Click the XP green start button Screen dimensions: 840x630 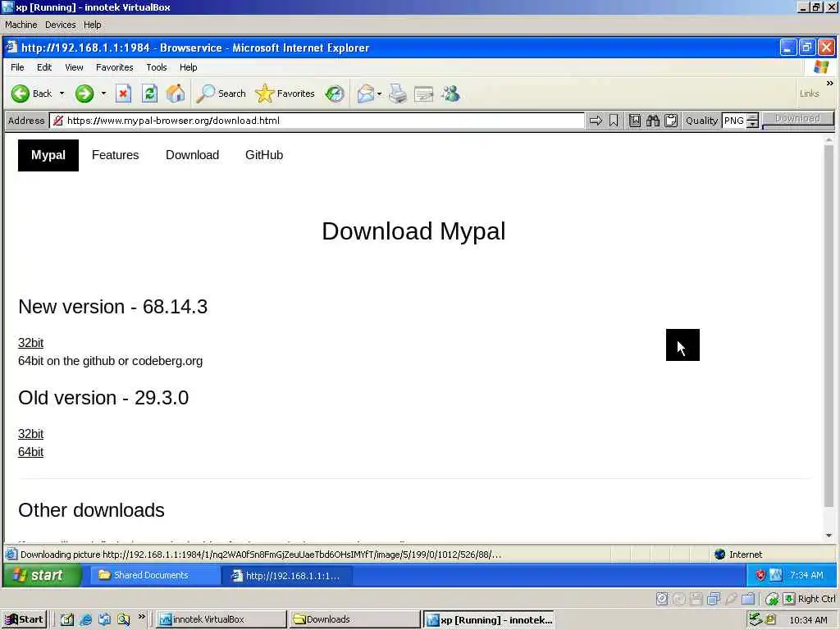pos(43,575)
